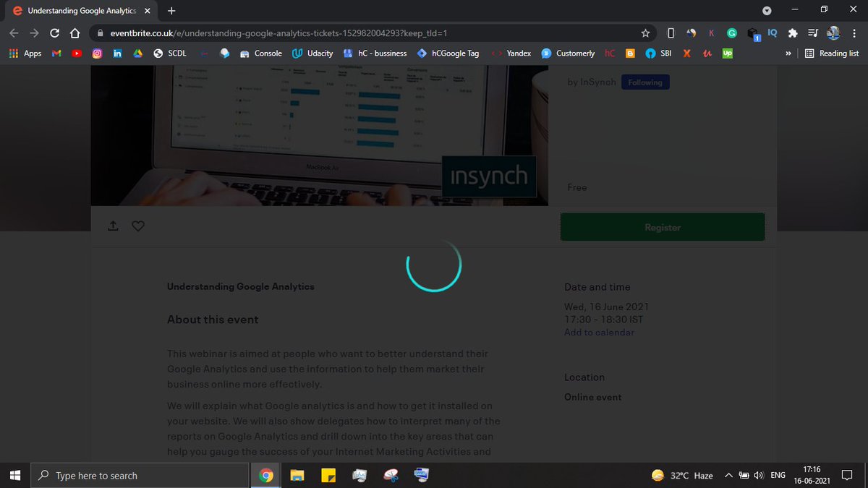The height and width of the screenshot is (488, 868).
Task: Open the Chrome profile avatar
Action: (833, 33)
